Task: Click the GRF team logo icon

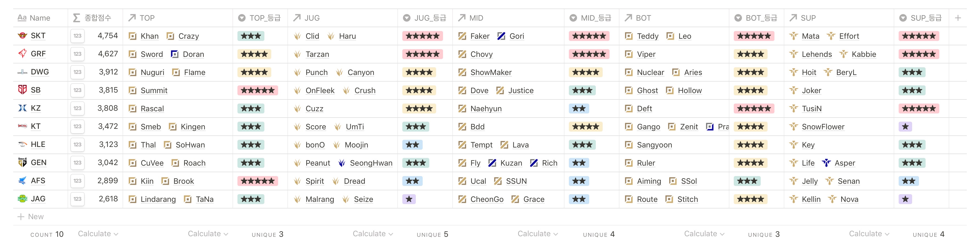Action: coord(22,54)
